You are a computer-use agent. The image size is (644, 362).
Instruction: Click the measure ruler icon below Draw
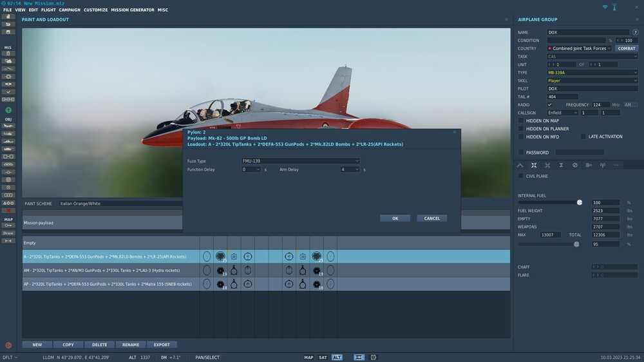(8, 241)
